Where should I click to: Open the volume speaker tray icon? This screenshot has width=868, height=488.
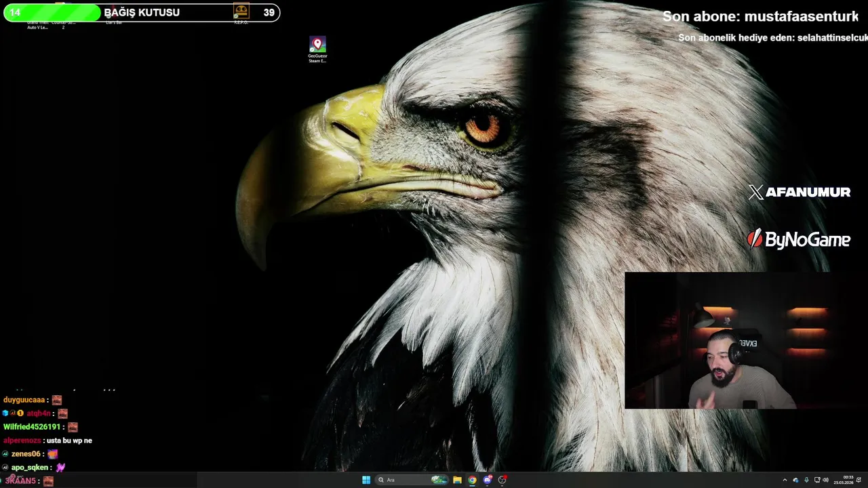click(x=825, y=480)
